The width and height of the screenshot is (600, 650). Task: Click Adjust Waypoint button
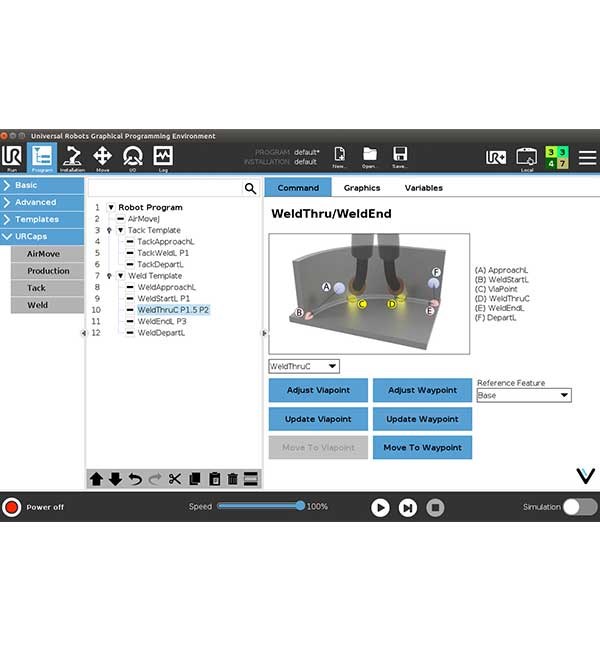(423, 390)
